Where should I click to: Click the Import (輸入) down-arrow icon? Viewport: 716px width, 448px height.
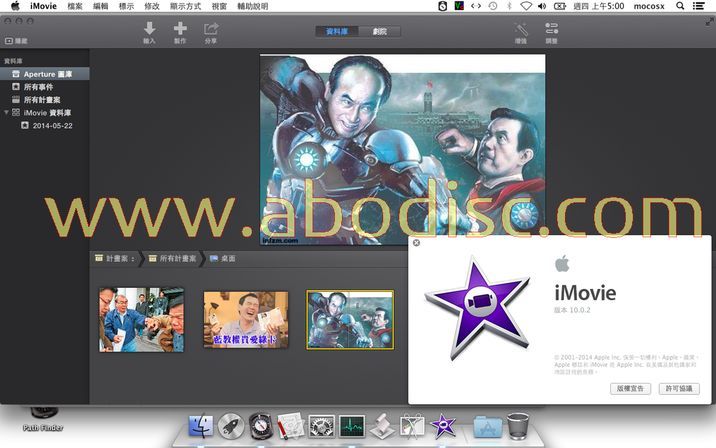click(x=149, y=29)
